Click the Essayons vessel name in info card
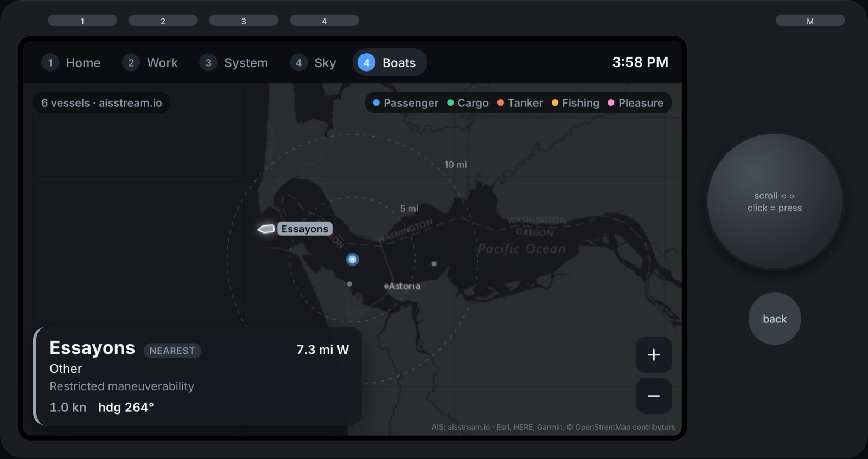 [x=92, y=348]
